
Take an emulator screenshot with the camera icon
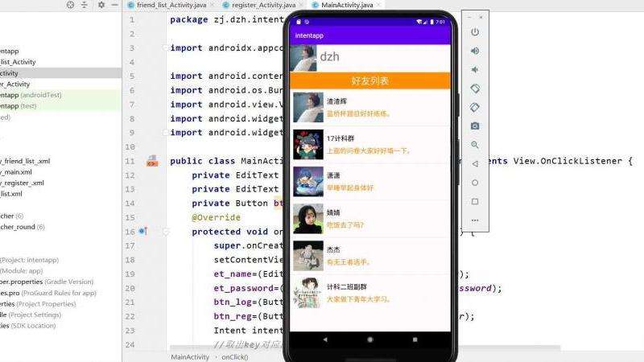click(x=475, y=125)
